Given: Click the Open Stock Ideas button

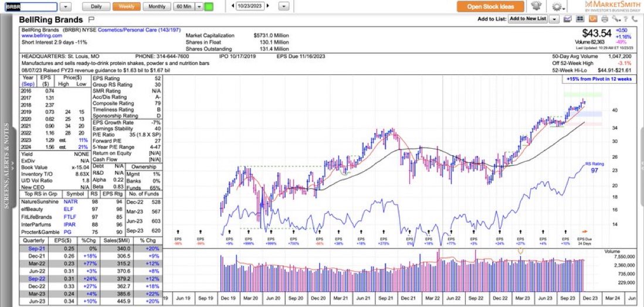Looking at the screenshot, I should tap(490, 6).
